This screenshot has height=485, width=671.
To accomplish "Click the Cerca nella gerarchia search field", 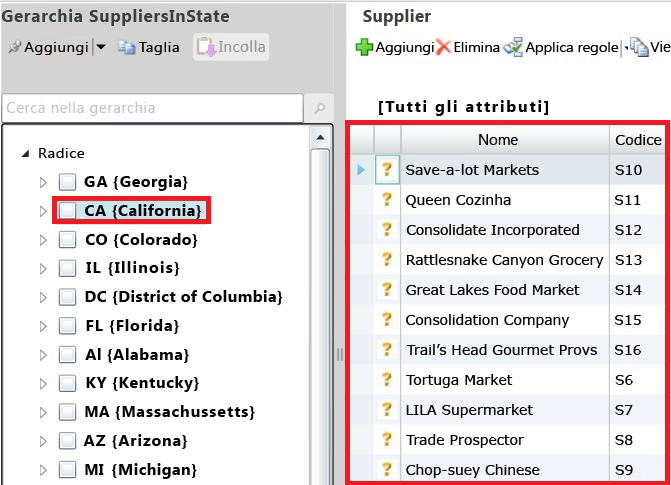I will (153, 108).
